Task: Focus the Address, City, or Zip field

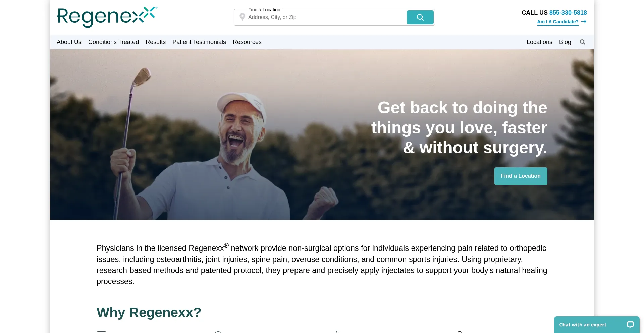Action: click(x=325, y=17)
